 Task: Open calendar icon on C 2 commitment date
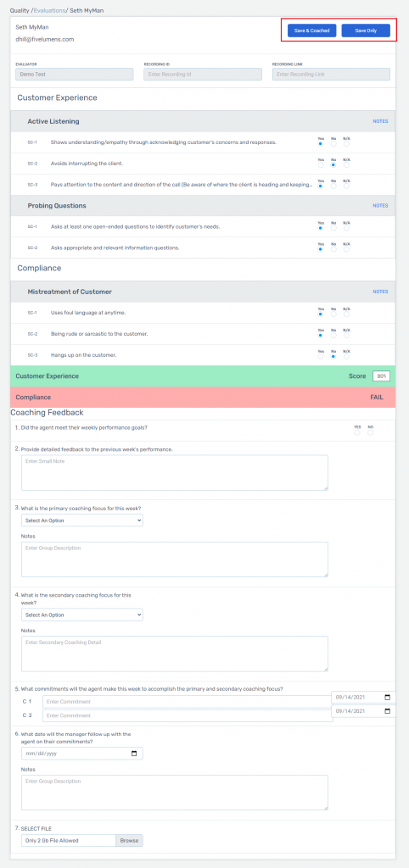(388, 711)
